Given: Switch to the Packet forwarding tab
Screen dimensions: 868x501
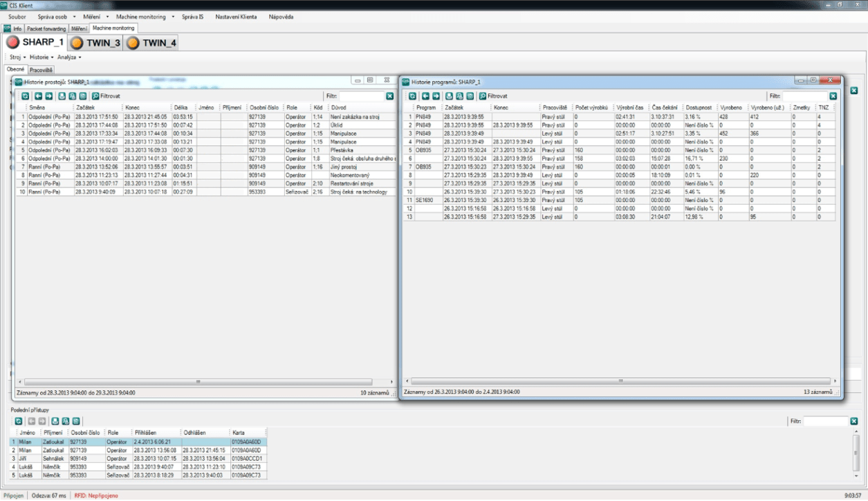Looking at the screenshot, I should coord(46,28).
